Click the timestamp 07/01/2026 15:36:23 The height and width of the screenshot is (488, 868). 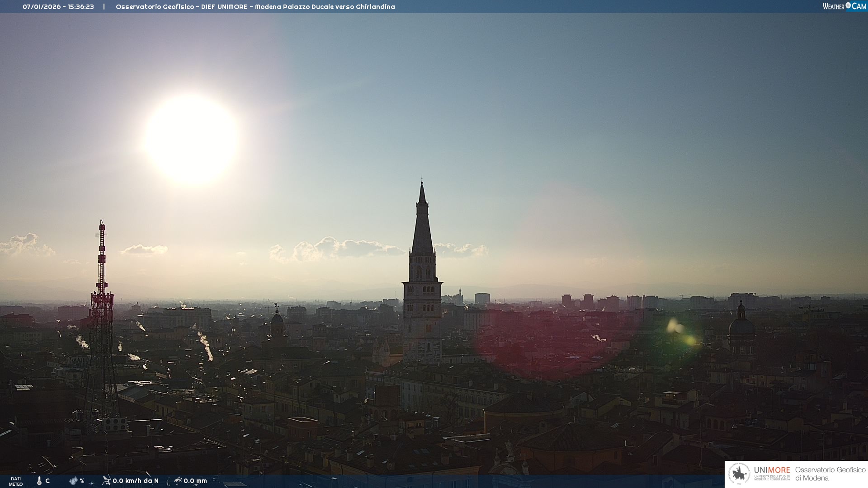[58, 7]
